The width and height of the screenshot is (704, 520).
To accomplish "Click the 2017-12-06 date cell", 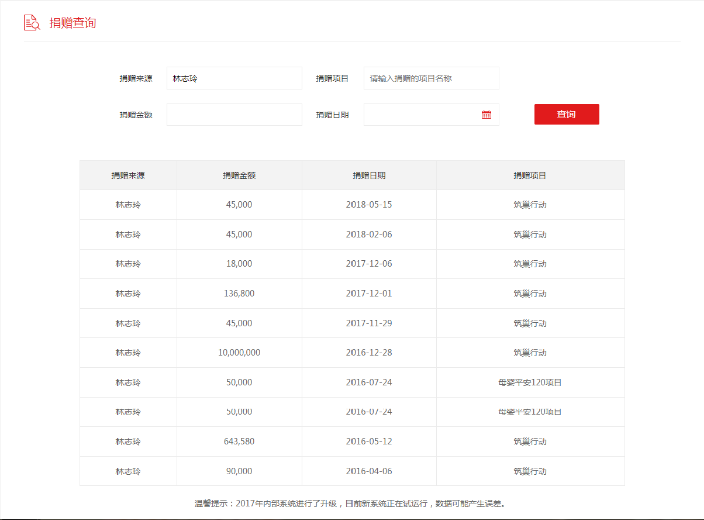I will coord(369,264).
